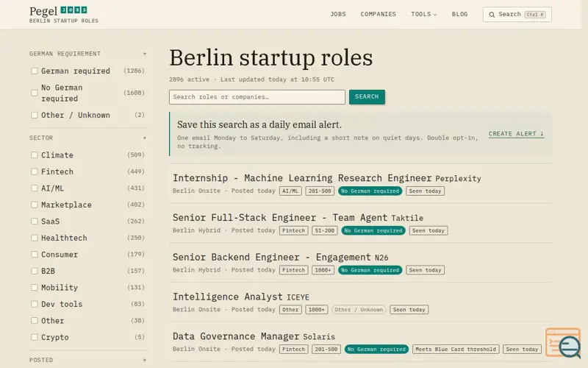This screenshot has width=588, height=368.
Task: Click the '2896 active' status text
Action: 189,79
